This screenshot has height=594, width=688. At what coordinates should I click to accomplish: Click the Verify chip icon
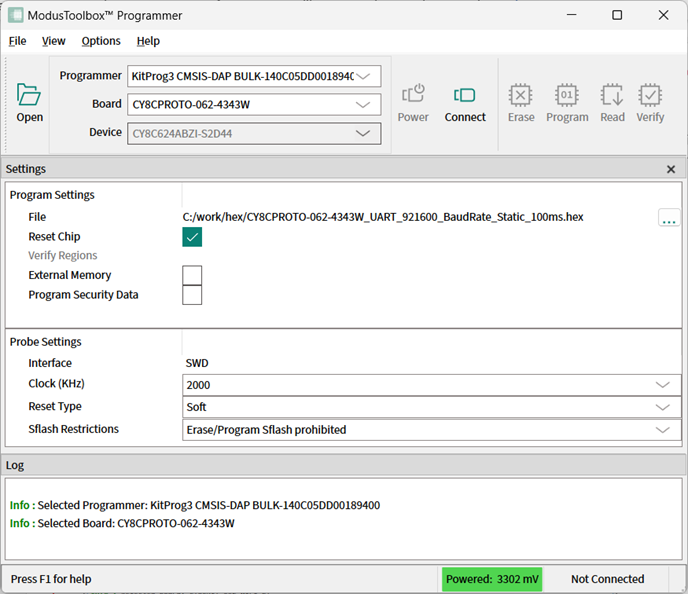point(650,95)
